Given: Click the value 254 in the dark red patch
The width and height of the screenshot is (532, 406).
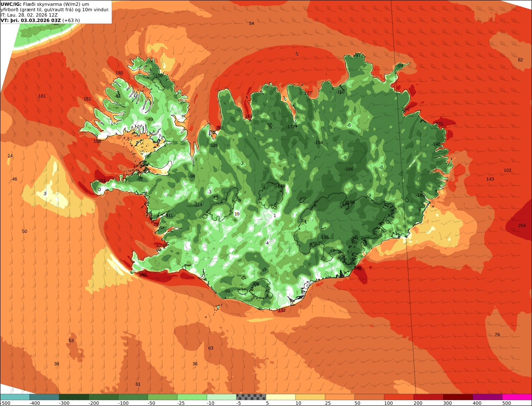Looking at the screenshot, I should pos(522,225).
